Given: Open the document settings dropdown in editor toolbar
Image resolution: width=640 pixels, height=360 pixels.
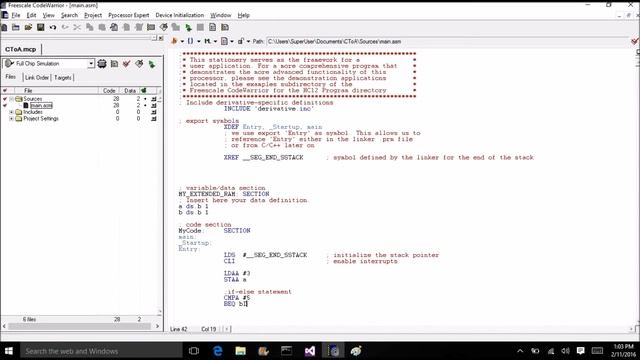Looking at the screenshot, I should 227,41.
